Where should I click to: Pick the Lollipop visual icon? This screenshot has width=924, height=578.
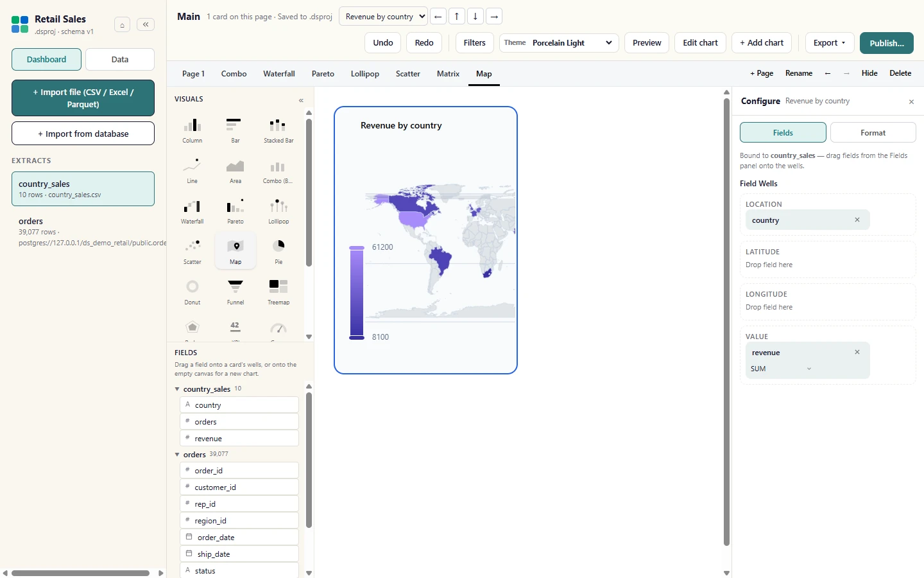pos(278,211)
